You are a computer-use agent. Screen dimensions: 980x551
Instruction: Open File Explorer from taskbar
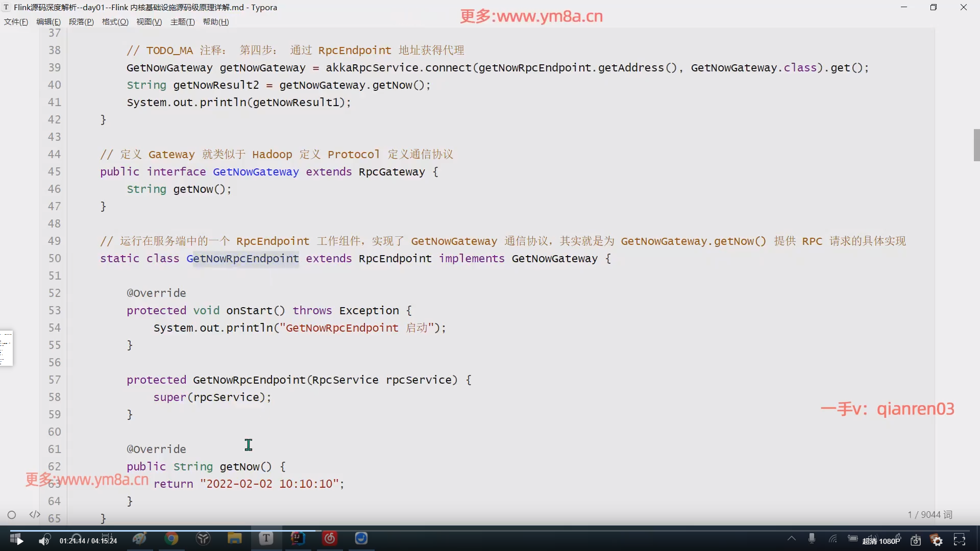coord(234,539)
